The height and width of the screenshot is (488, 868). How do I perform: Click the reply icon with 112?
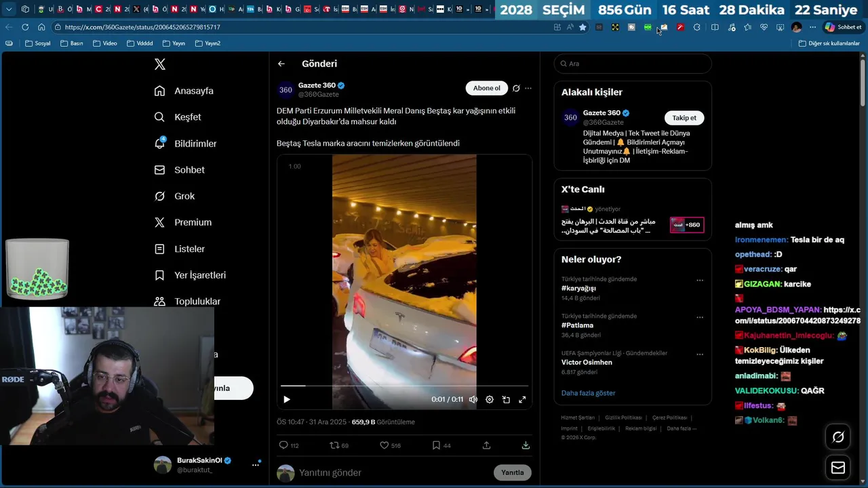pyautogui.click(x=289, y=445)
